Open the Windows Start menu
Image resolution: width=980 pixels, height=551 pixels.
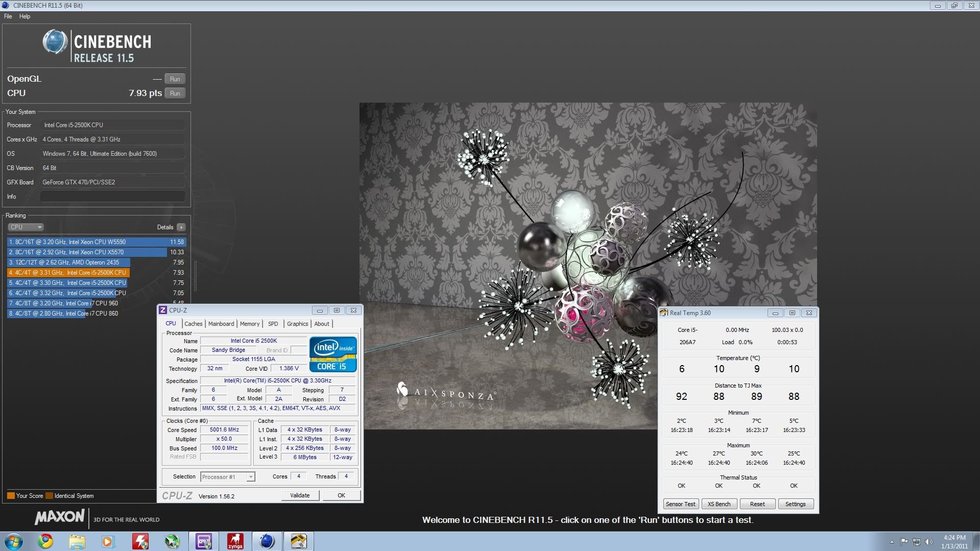click(14, 541)
